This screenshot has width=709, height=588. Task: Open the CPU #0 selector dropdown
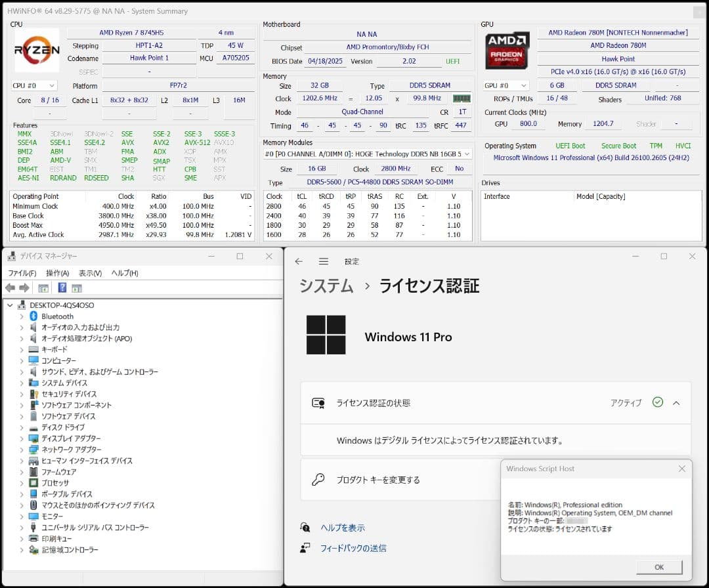click(34, 85)
